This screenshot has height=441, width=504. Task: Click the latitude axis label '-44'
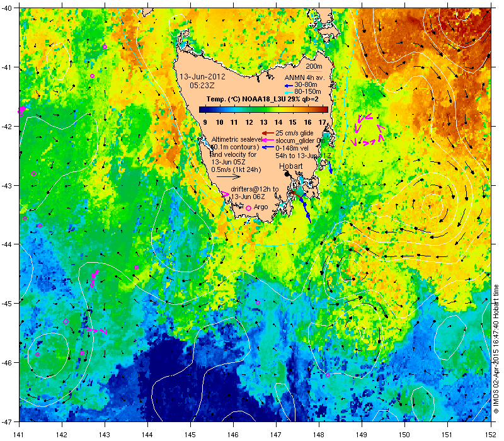coord(7,244)
